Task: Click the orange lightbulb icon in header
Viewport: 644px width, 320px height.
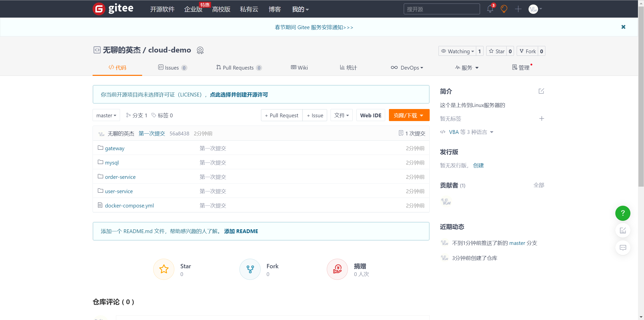Action: pyautogui.click(x=504, y=9)
